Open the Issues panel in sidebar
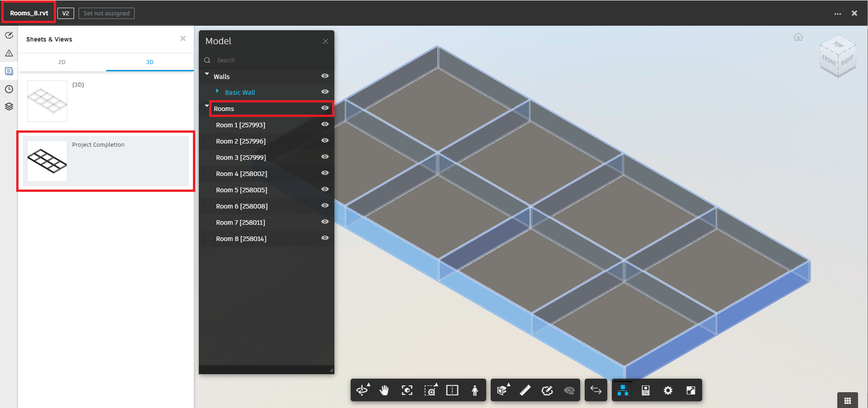 (9, 53)
